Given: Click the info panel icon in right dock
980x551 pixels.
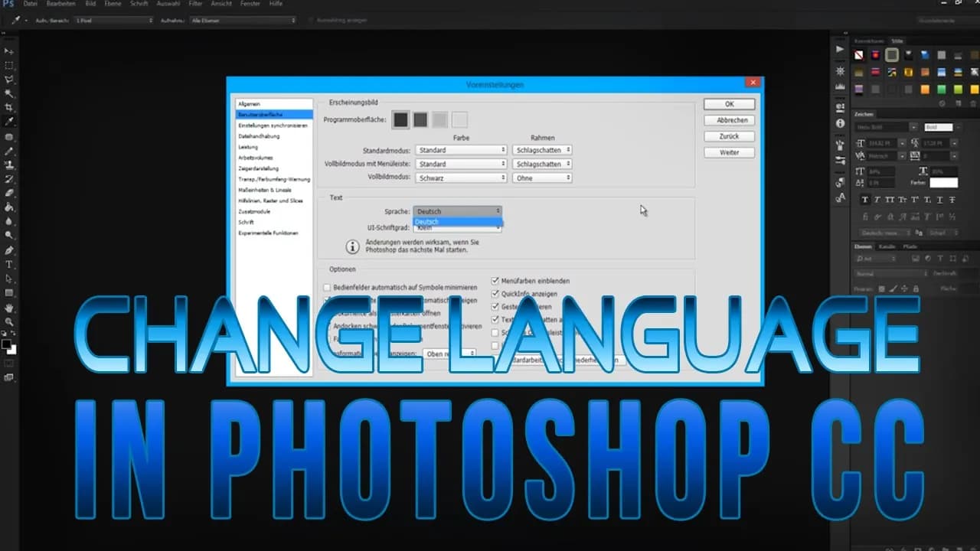Looking at the screenshot, I should (x=840, y=123).
